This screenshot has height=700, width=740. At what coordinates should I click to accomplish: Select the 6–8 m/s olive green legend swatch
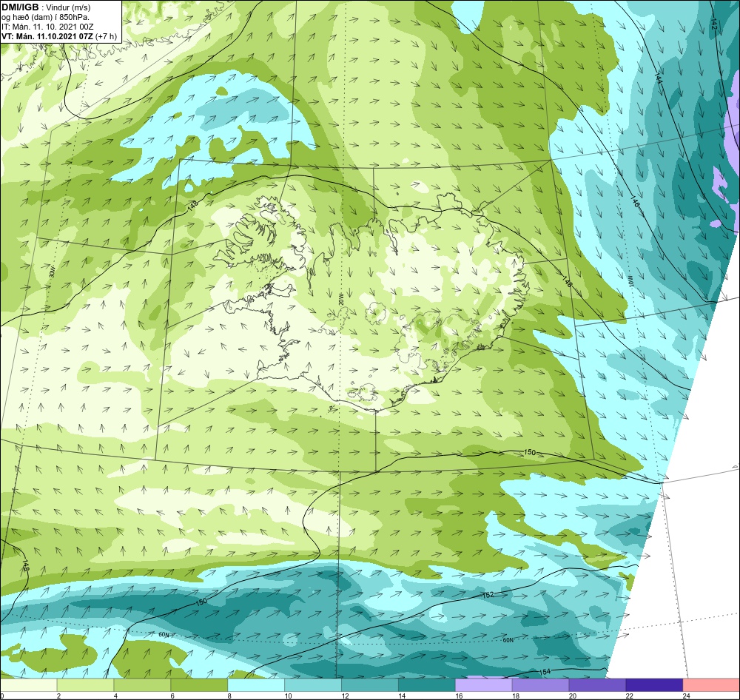point(199,684)
